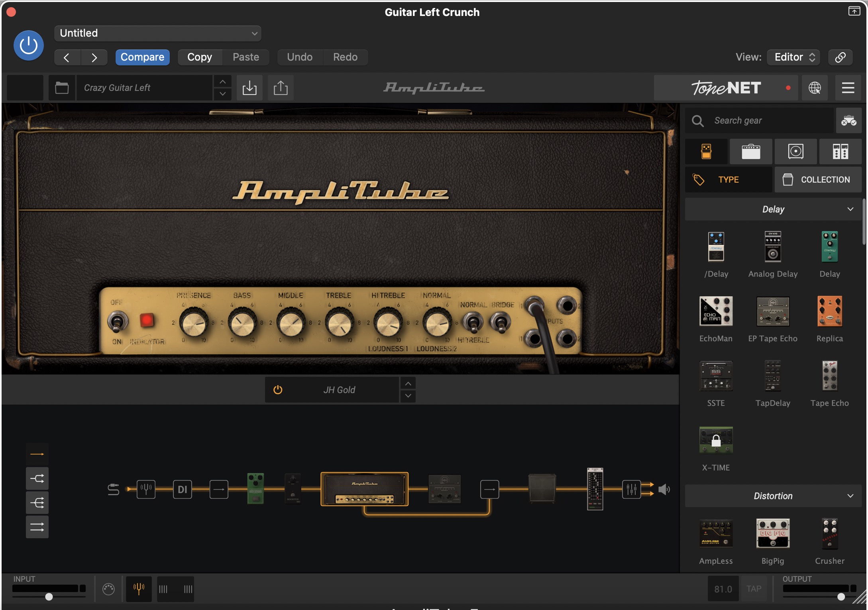This screenshot has height=610, width=868.
Task: Flip the amp OFF/ON power switch
Action: (x=118, y=321)
